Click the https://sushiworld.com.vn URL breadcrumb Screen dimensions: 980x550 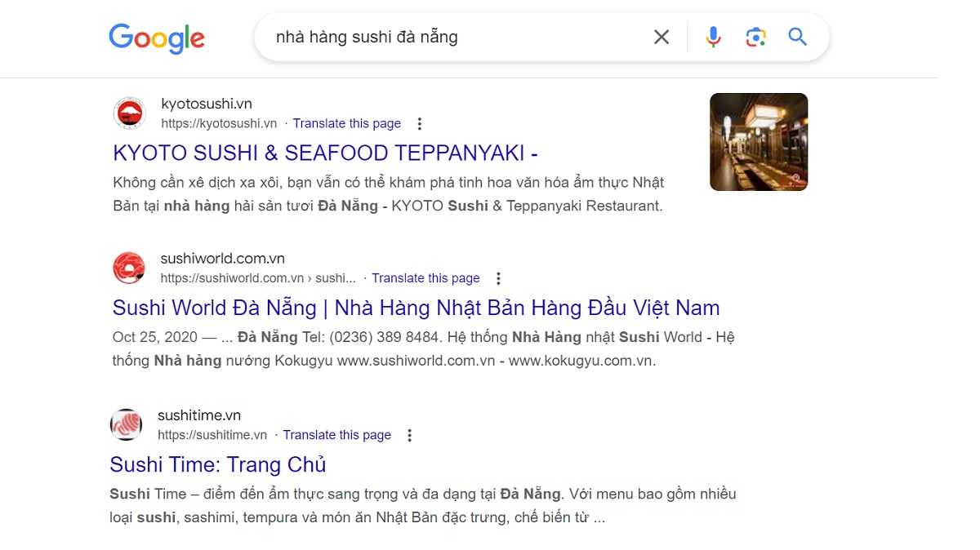(x=258, y=278)
